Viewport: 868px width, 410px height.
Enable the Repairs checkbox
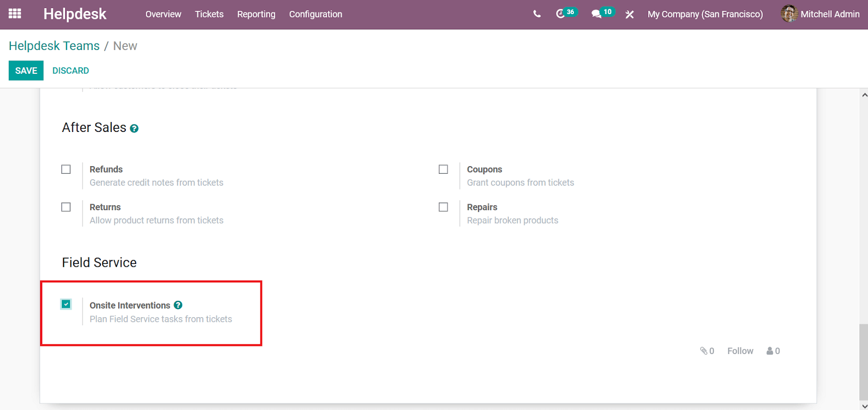click(443, 207)
